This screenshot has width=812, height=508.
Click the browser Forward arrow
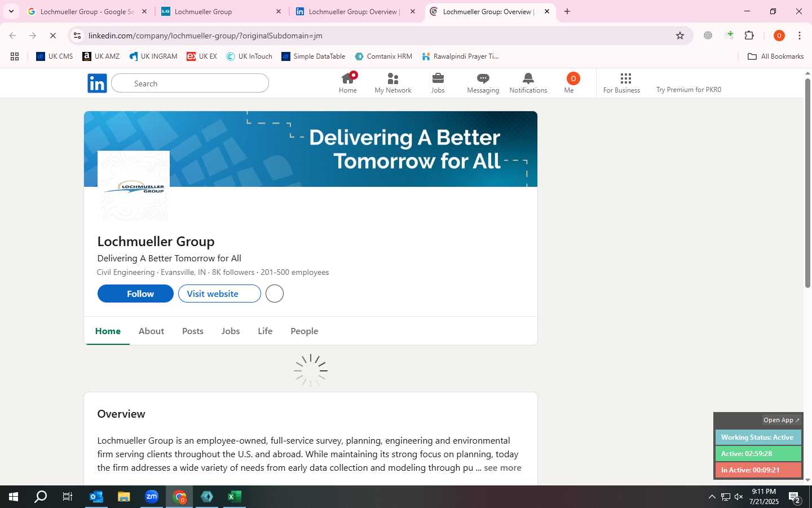pos(33,36)
